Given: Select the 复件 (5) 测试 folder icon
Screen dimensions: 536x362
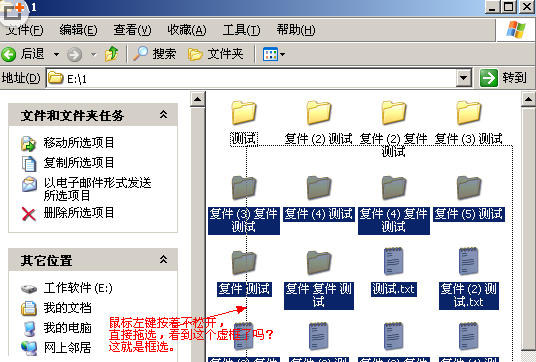Looking at the screenshot, I should point(469,188).
